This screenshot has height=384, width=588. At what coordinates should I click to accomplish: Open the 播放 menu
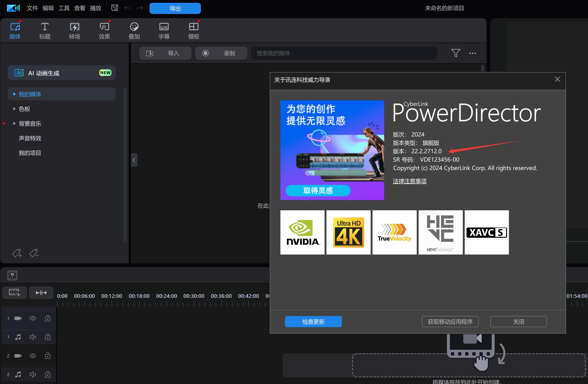[95, 8]
